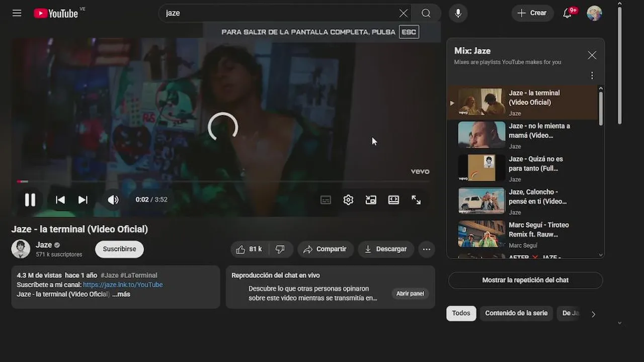The width and height of the screenshot is (644, 362).
Task: Click Reproducción del chat en vivo heading
Action: tap(276, 275)
